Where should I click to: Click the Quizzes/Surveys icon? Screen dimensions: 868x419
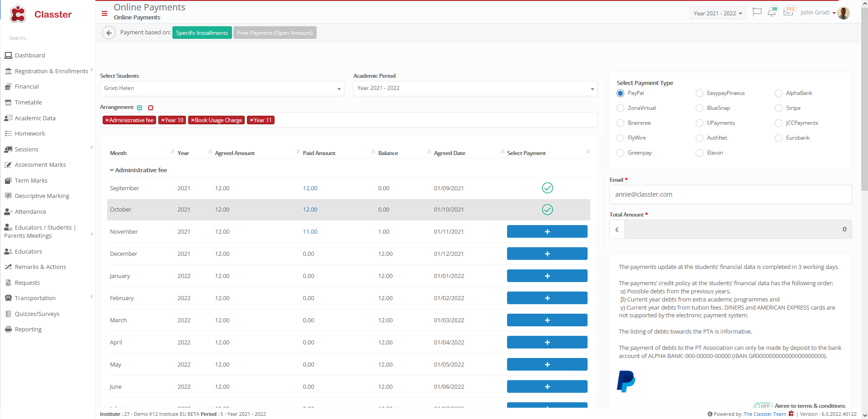coord(8,314)
